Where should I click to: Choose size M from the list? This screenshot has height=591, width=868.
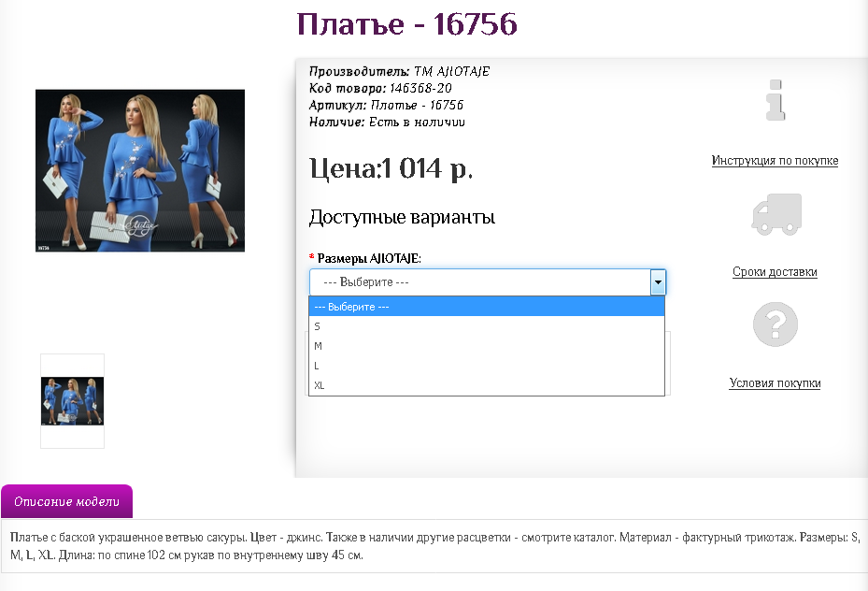click(x=487, y=346)
